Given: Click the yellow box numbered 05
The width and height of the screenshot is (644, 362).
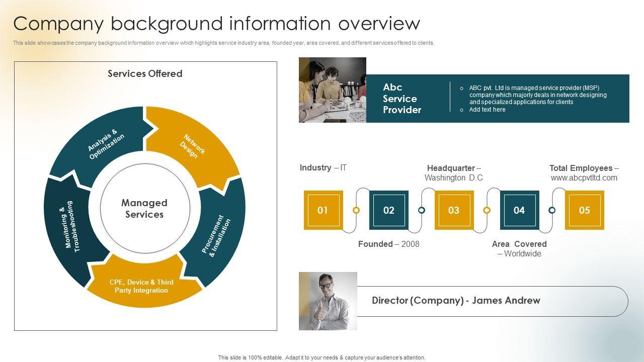Looking at the screenshot, I should tap(584, 210).
